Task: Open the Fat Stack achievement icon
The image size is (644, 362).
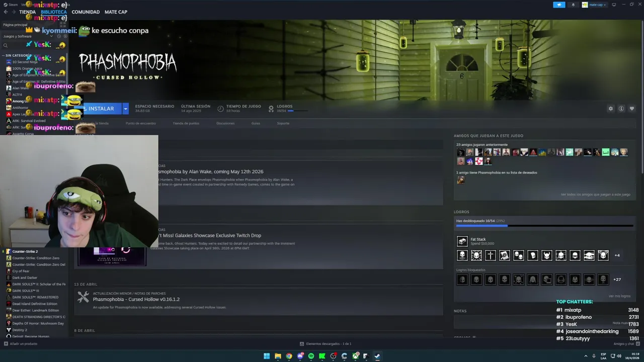Action: 462,241
